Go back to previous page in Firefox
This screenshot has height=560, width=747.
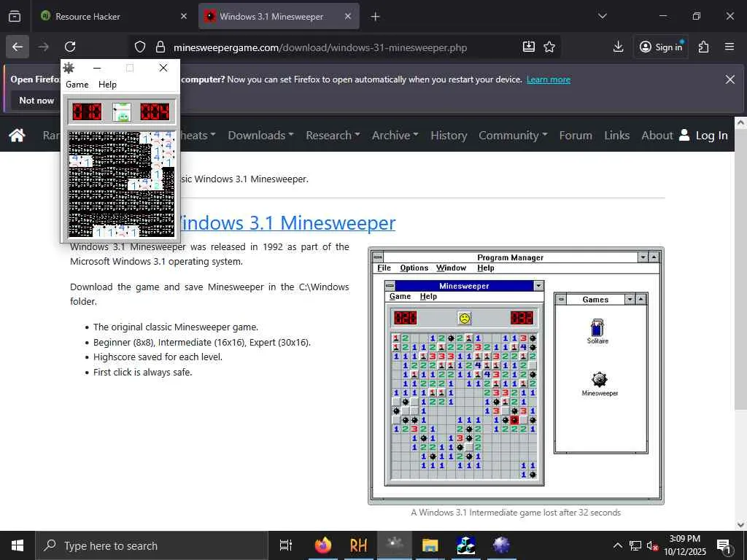[18, 47]
